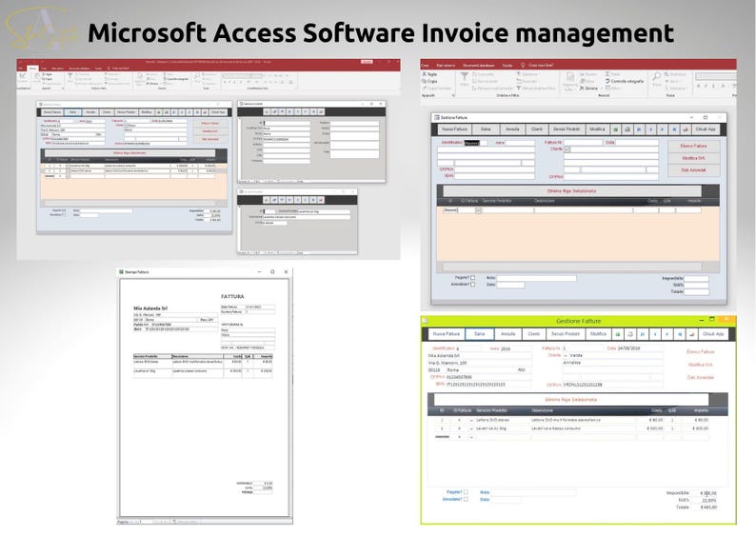Expand the Appunti group launcher in right Access ribbon

point(453,95)
